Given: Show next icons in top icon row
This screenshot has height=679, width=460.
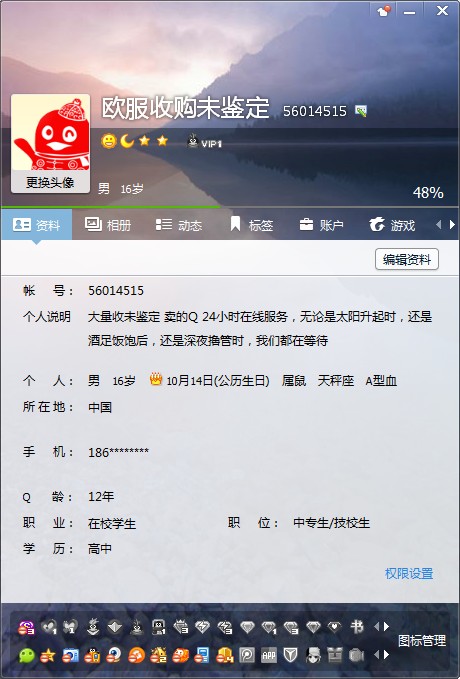Looking at the screenshot, I should 386,627.
